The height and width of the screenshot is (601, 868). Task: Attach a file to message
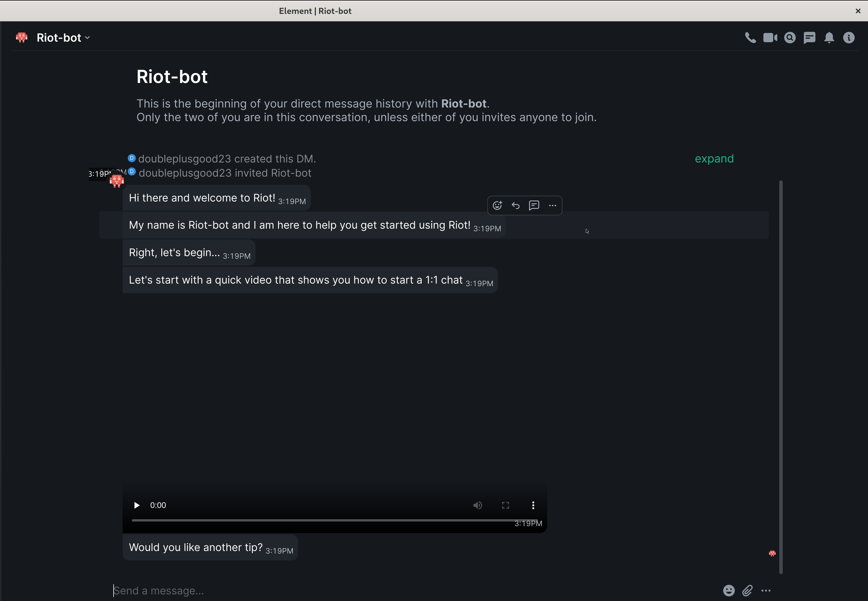[x=747, y=590]
